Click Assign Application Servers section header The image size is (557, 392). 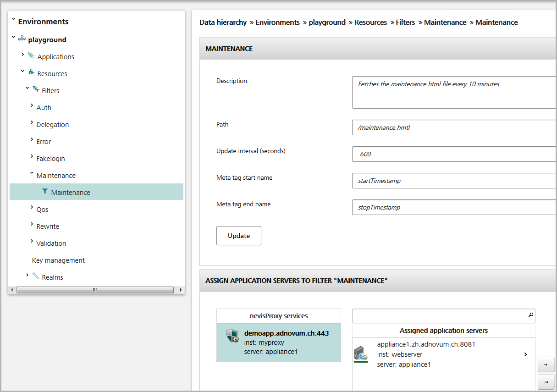coord(378,280)
